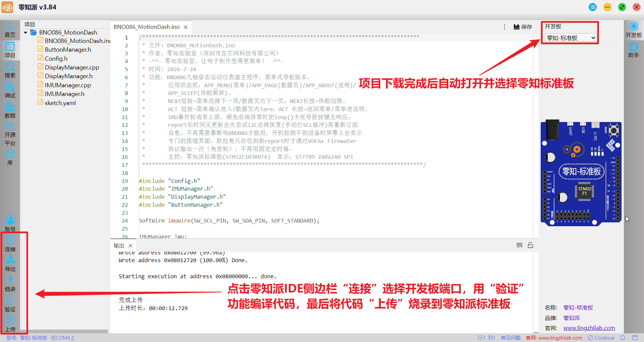This screenshot has width=644, height=342.
Task: Open the 搜索 search sidebar icon
Action: coord(10,70)
